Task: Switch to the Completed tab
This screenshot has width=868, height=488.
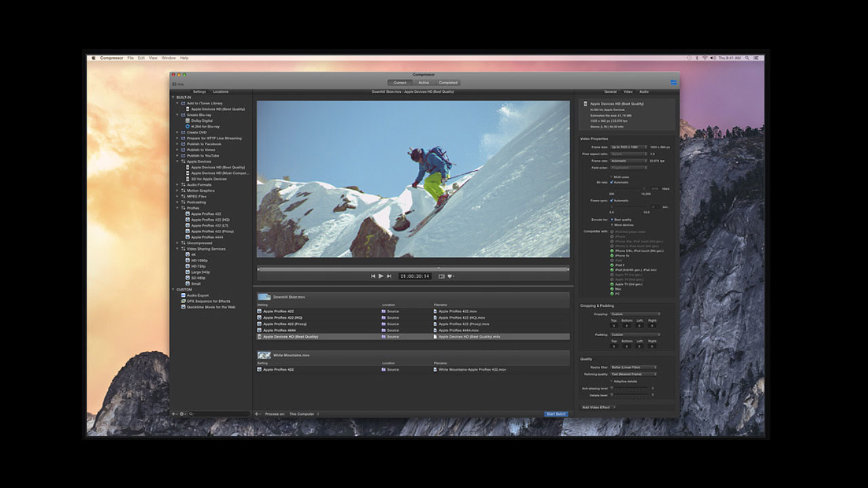Action: [x=448, y=83]
